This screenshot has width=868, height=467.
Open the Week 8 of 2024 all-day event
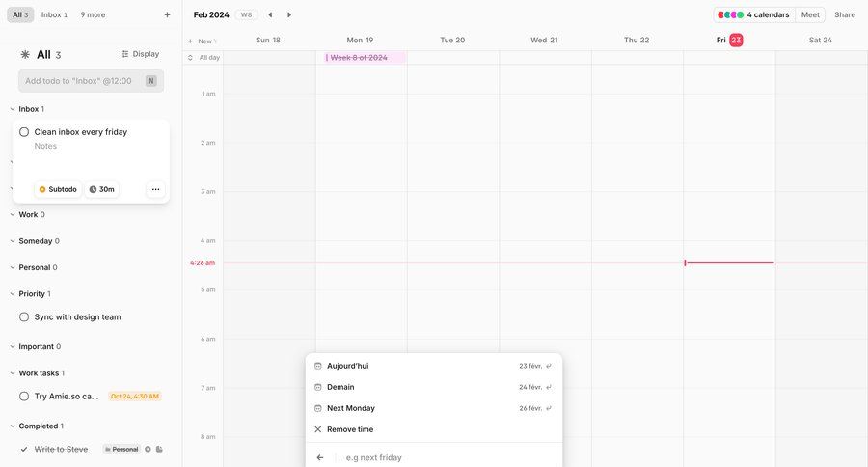click(365, 58)
